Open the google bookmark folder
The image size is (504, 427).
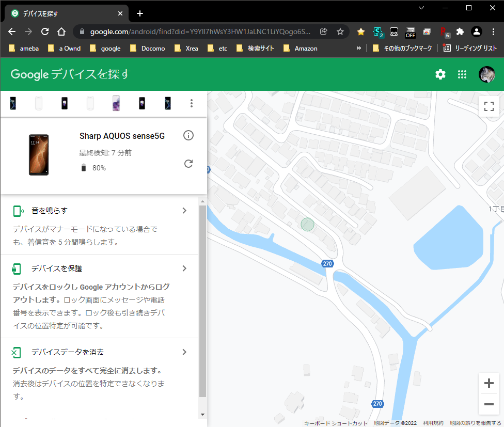[105, 48]
